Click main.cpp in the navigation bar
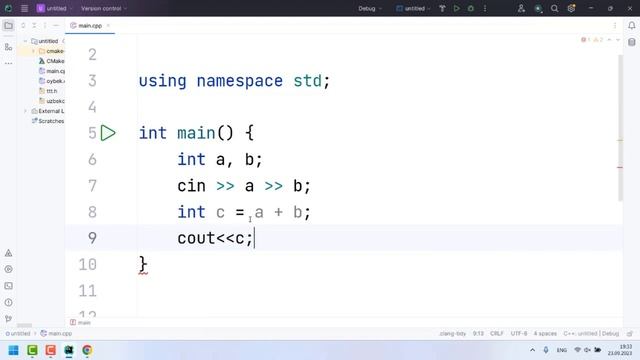640x360 pixels. tap(56, 333)
